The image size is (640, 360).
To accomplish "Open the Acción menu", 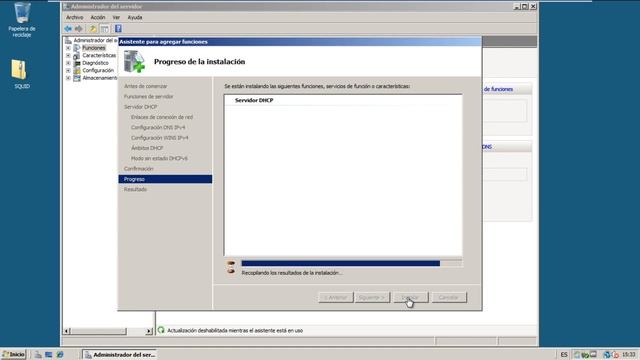I will (x=98, y=18).
